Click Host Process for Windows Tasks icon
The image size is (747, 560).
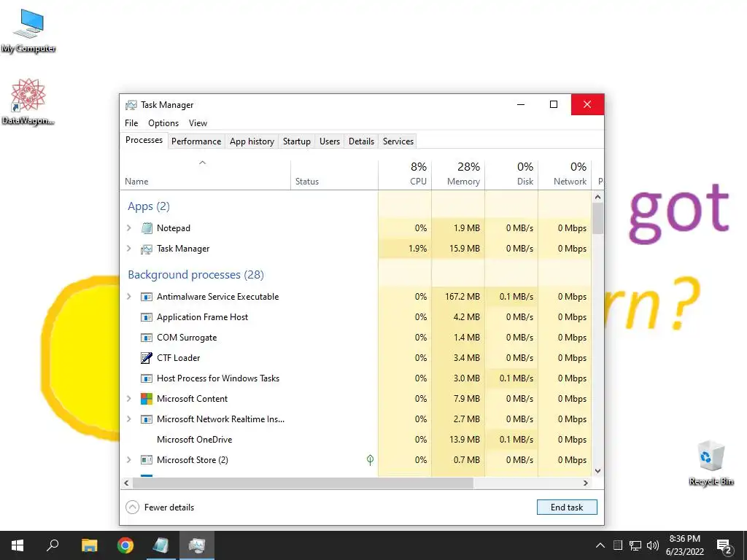[147, 378]
